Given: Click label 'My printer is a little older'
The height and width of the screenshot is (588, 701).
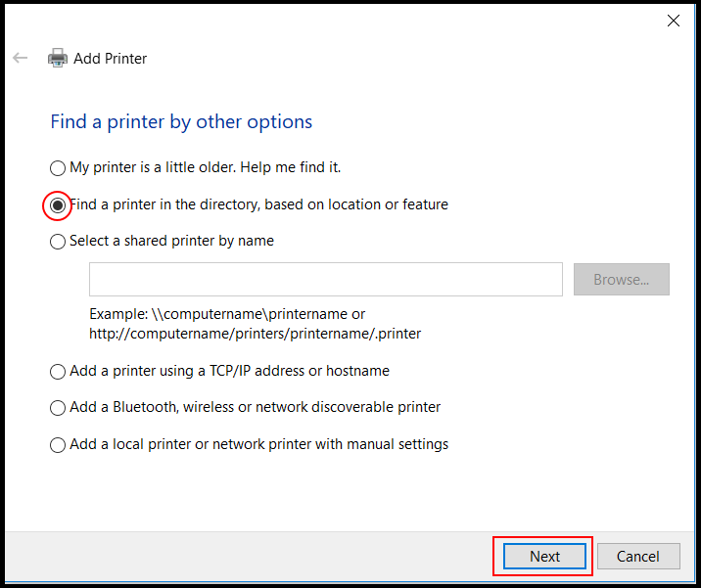Looking at the screenshot, I should coord(206,167).
